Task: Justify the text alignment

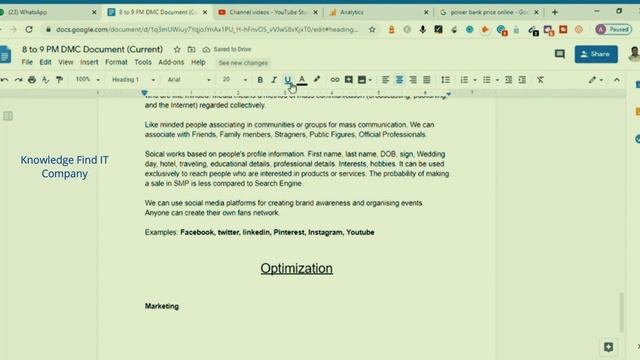Action: 427,80
